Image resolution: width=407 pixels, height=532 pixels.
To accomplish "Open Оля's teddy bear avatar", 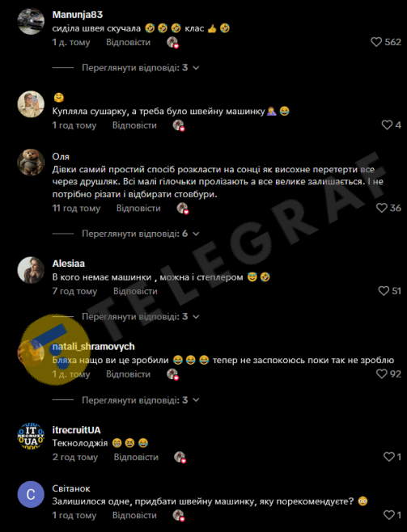I will (31, 163).
